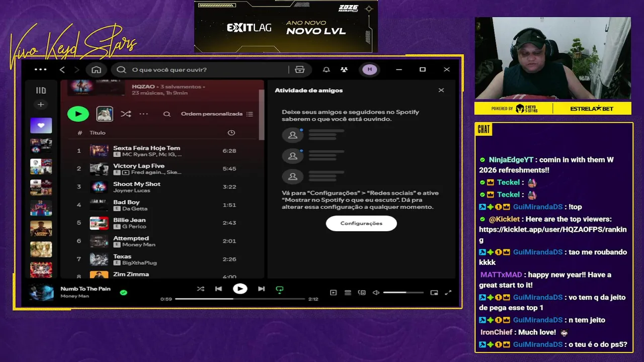Toggle repeat in the player bar

coord(280,289)
